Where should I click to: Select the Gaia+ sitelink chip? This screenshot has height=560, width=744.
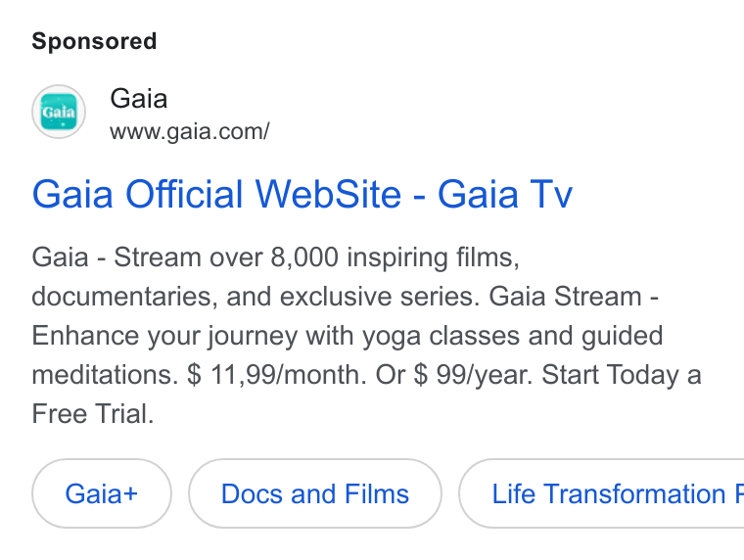pyautogui.click(x=102, y=493)
